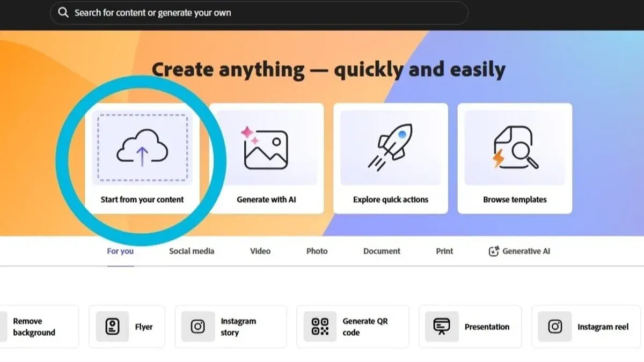Click the Instagram reel camera icon
The height and width of the screenshot is (362, 644).
point(555,327)
